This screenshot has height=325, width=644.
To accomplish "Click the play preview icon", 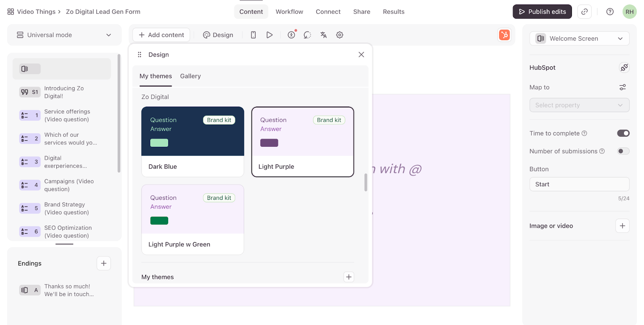I will [270, 35].
